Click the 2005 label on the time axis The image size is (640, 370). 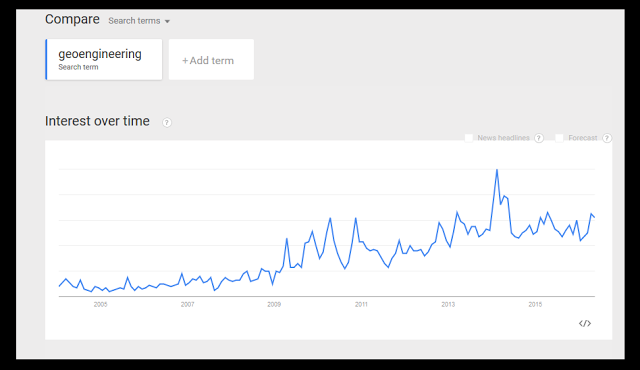[100, 304]
